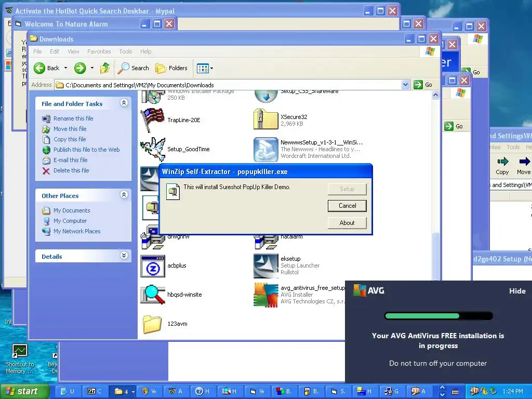This screenshot has width=532, height=399.
Task: Open the View menu
Action: click(x=73, y=51)
